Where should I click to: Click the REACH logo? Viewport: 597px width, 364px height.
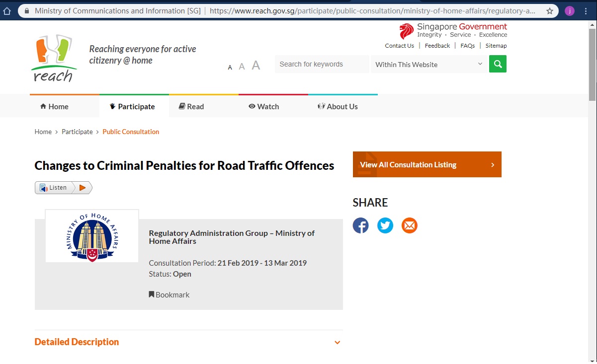(x=54, y=58)
